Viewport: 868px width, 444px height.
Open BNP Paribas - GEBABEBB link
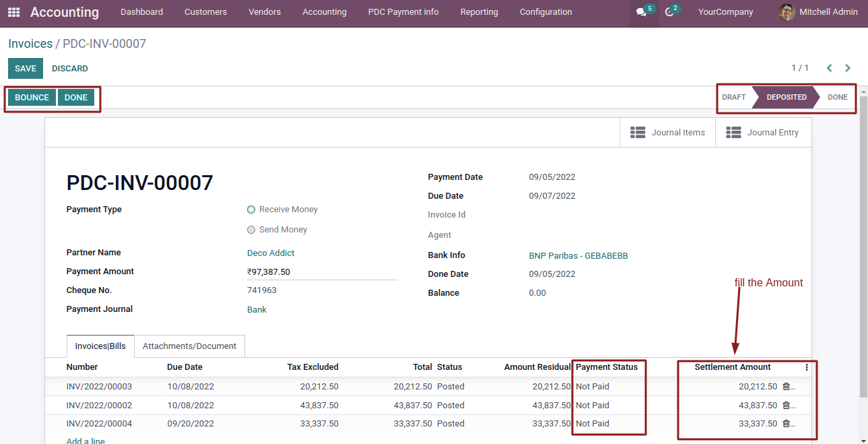coord(578,256)
